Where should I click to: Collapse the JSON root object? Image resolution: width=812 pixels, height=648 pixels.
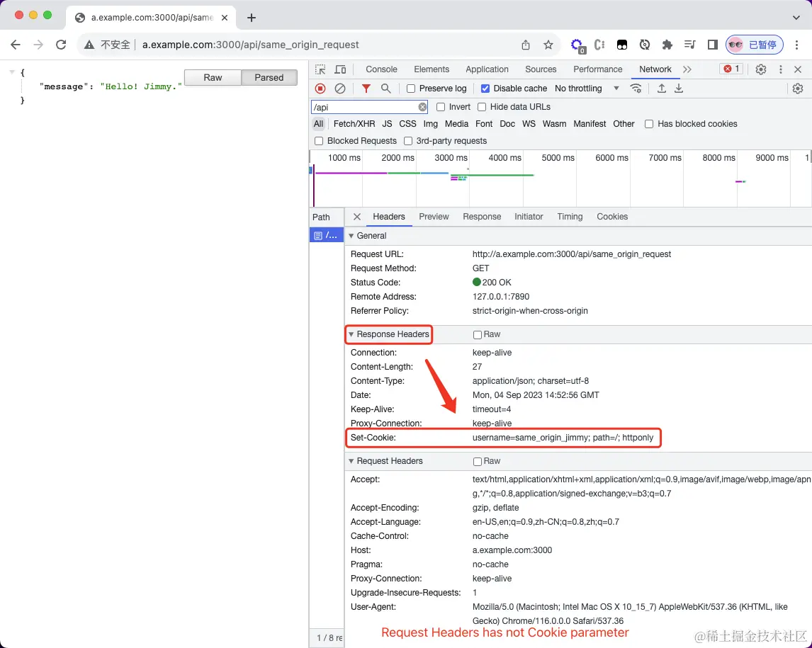point(11,72)
